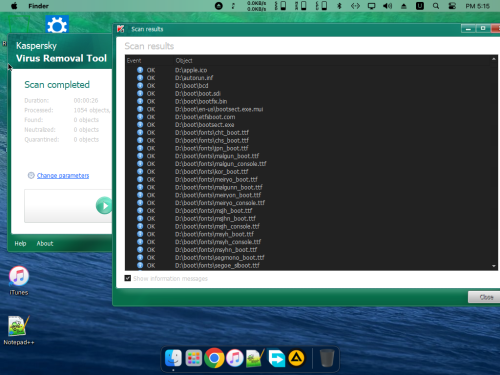Click info icon beside segmono_boot.ttf
500x375 pixels.
(140, 258)
